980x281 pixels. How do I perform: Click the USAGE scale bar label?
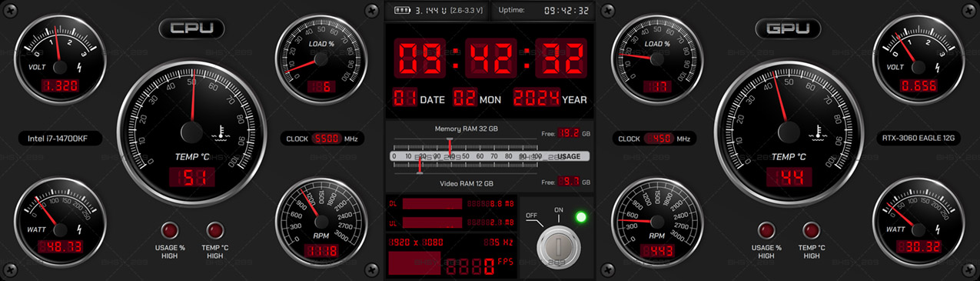[569, 156]
